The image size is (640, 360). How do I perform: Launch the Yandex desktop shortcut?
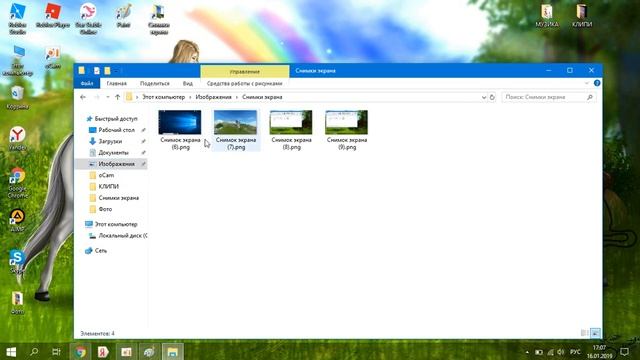point(18,138)
